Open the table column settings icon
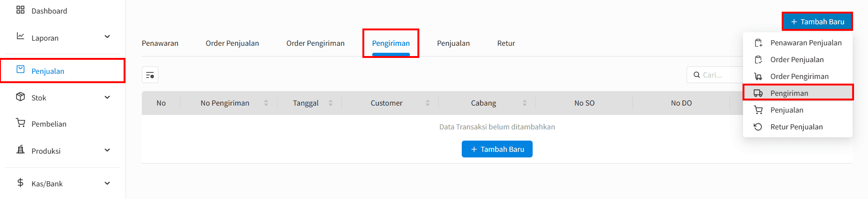The width and height of the screenshot is (868, 199). tap(150, 75)
